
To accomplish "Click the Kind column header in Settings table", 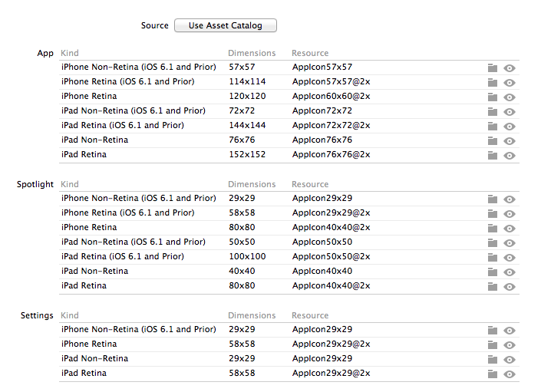I will [x=70, y=315].
